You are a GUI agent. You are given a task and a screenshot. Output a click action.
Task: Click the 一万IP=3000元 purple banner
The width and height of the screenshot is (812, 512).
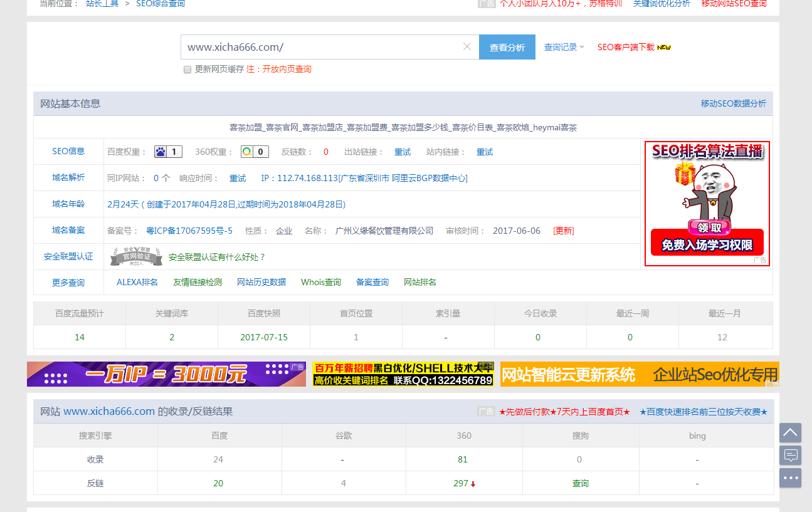click(166, 374)
